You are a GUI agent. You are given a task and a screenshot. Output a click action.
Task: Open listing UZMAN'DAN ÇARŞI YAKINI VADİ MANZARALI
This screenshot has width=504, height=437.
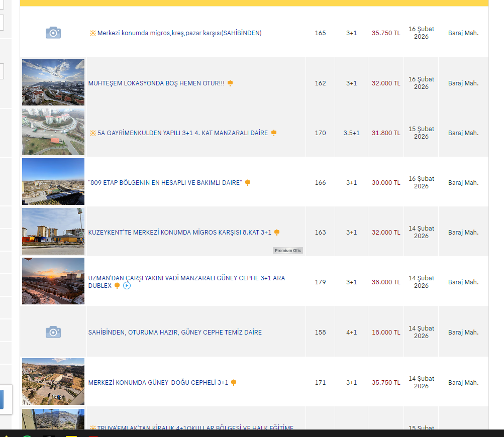click(187, 282)
